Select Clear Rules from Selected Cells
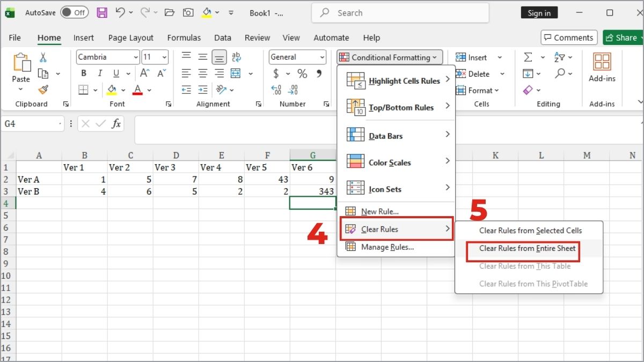The image size is (644, 362). (530, 231)
